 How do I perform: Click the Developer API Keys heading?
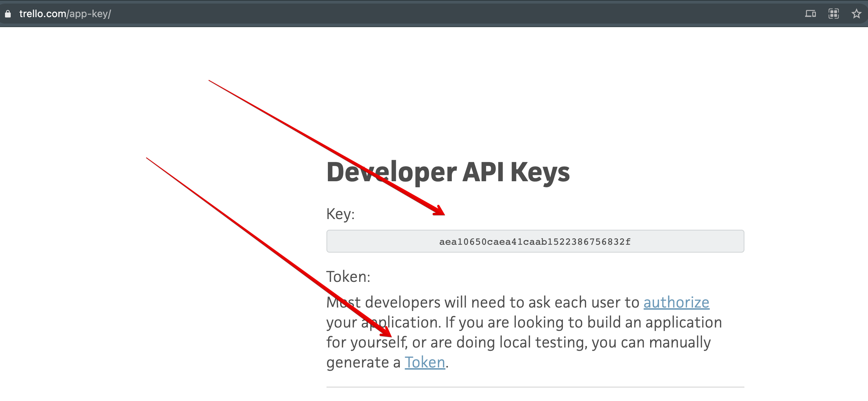coord(448,172)
